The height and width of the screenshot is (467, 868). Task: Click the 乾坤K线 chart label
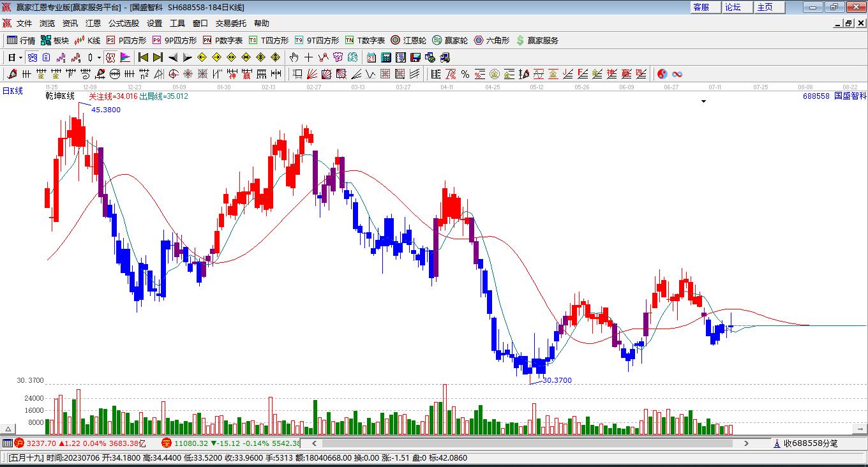60,96
